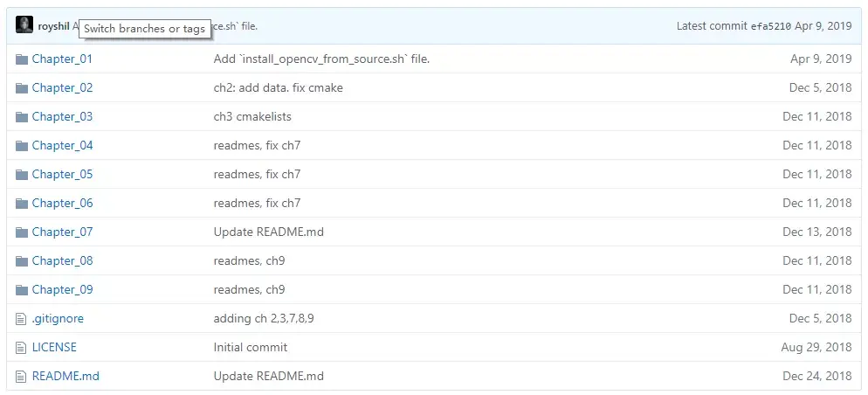868x395 pixels.
Task: Open commit message 'ch3 cmakelists'
Action: [252, 117]
